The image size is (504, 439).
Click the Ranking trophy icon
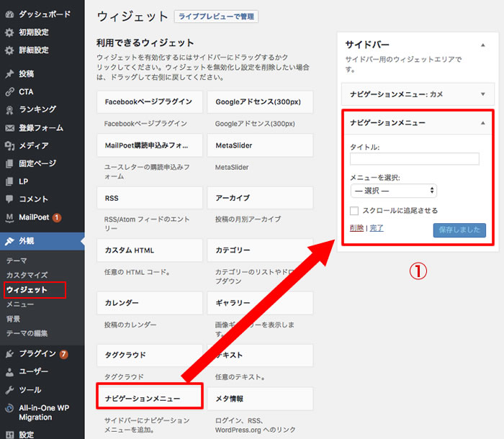[x=9, y=109]
